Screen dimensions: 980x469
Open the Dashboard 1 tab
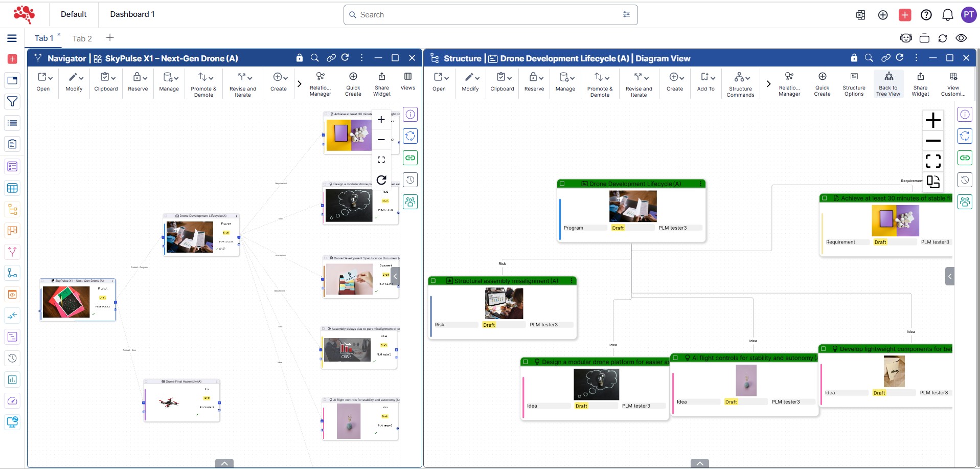(x=132, y=14)
